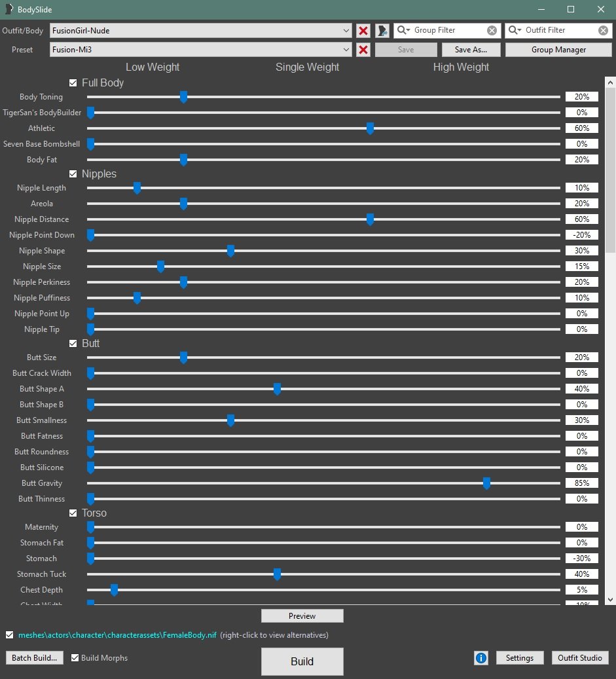Clear the Group Filter with its X icon
The image size is (616, 679).
pos(492,31)
